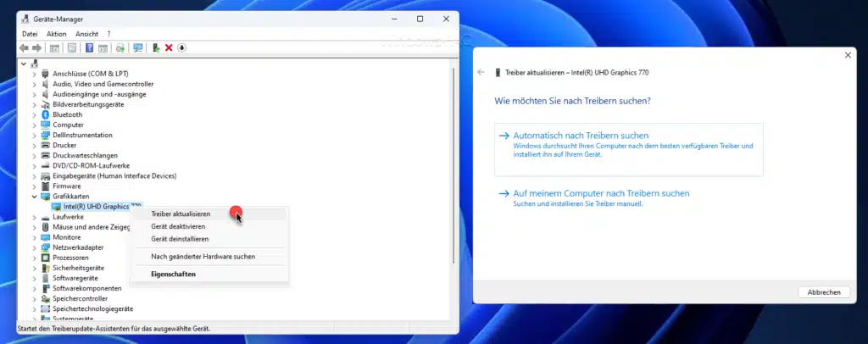This screenshot has width=868, height=344.
Task: Go back using the driver dialog's arrow
Action: point(481,73)
